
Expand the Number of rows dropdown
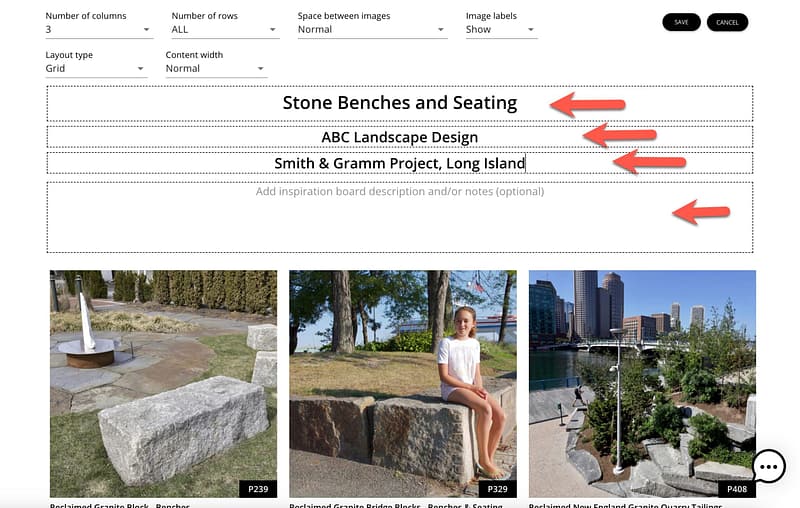pyautogui.click(x=224, y=30)
